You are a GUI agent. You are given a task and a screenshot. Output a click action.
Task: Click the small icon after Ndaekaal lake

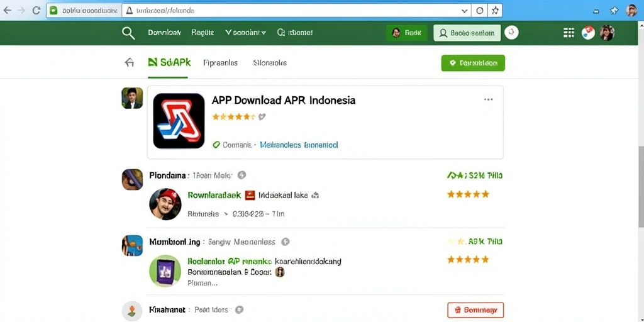point(315,196)
